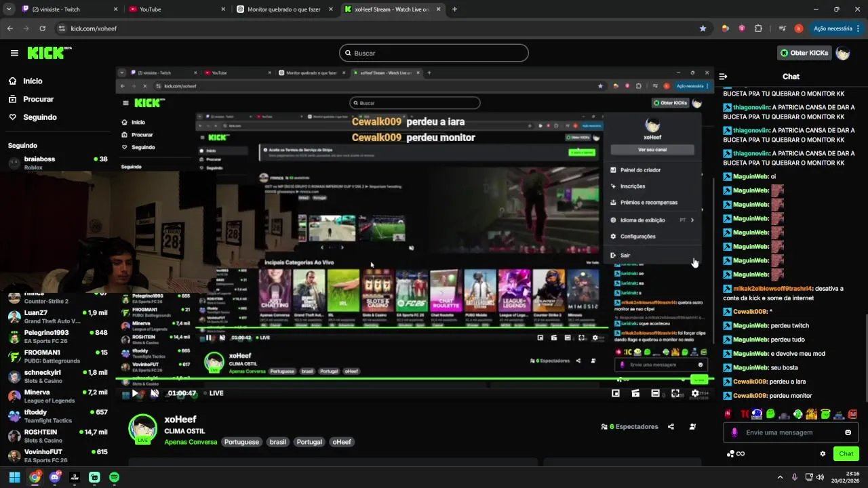Share the stream with share icon
Screen dimensions: 868x488
671,427
